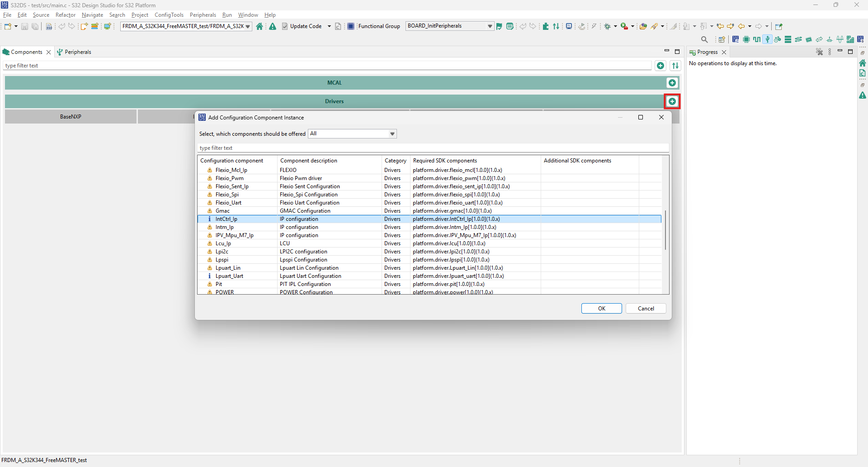
Task: Click the green home icon in toolbar
Action: pos(259,26)
